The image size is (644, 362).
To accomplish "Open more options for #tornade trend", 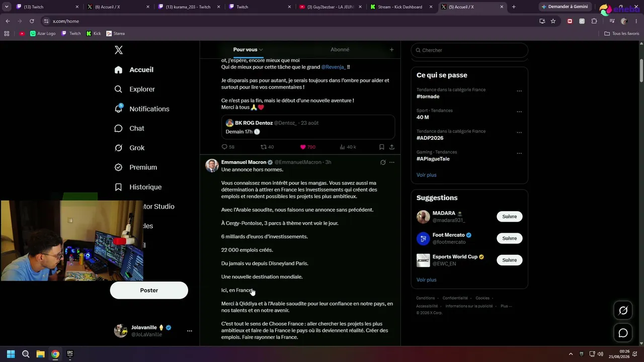I will click(519, 91).
